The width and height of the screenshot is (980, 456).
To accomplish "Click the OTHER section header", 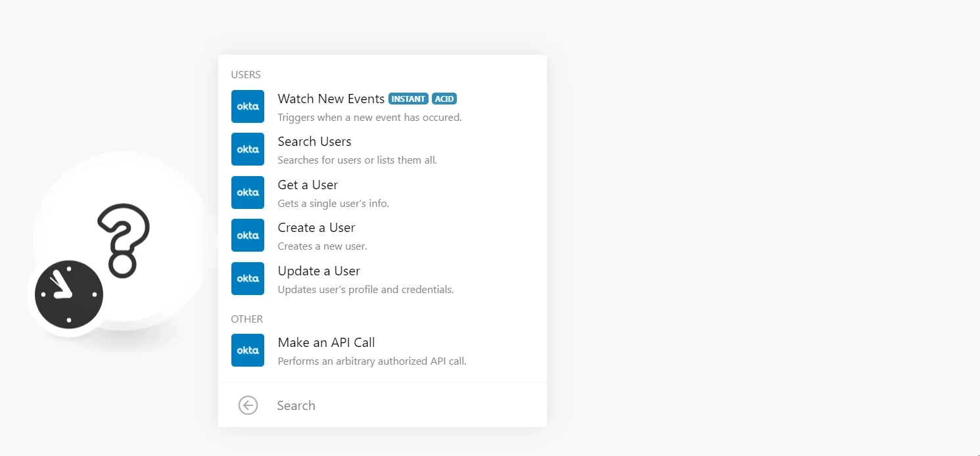I will click(x=246, y=319).
